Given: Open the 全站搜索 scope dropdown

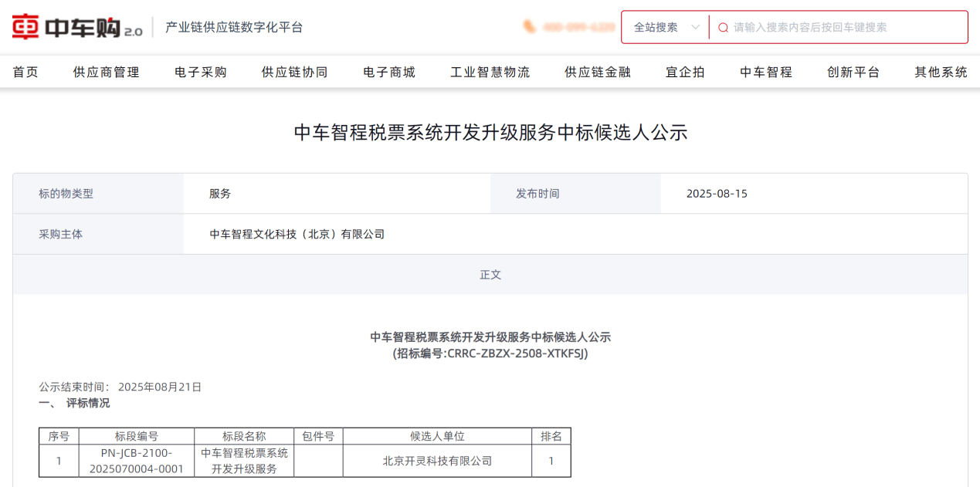Looking at the screenshot, I should click(x=666, y=28).
